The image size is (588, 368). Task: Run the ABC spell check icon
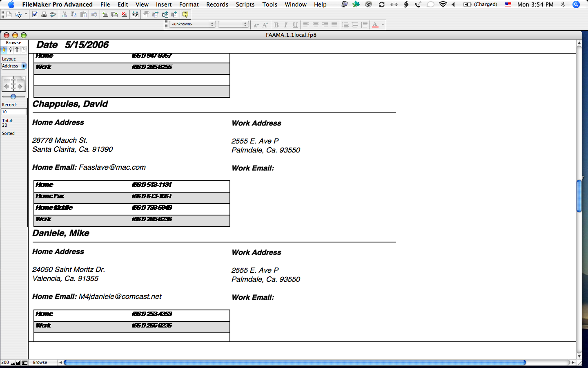(53, 14)
